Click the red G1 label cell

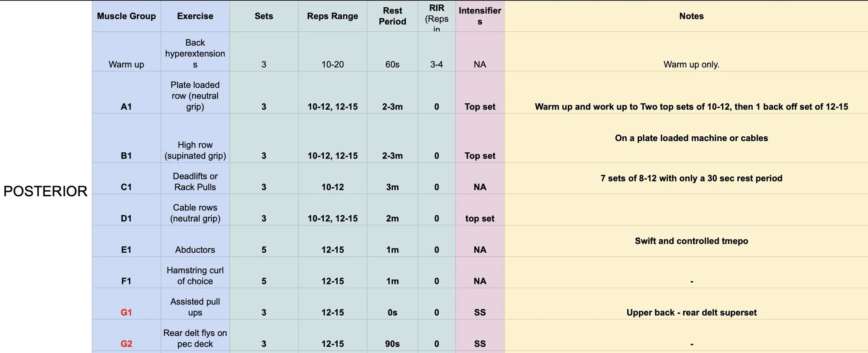pos(126,312)
